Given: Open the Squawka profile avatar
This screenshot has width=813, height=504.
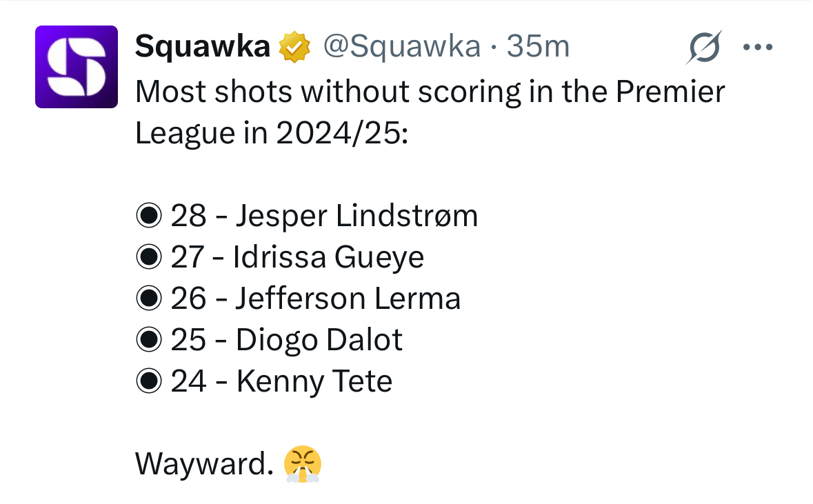Looking at the screenshot, I should click(x=77, y=67).
